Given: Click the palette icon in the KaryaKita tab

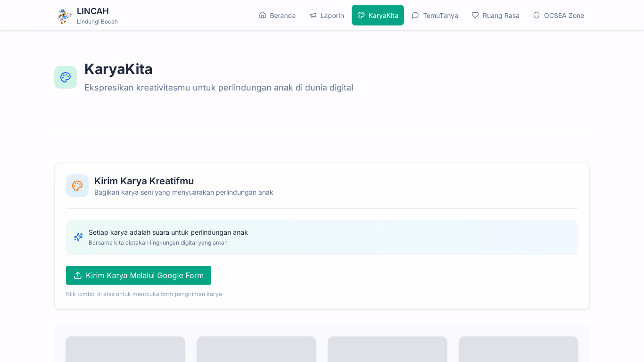Looking at the screenshot, I should [x=361, y=15].
